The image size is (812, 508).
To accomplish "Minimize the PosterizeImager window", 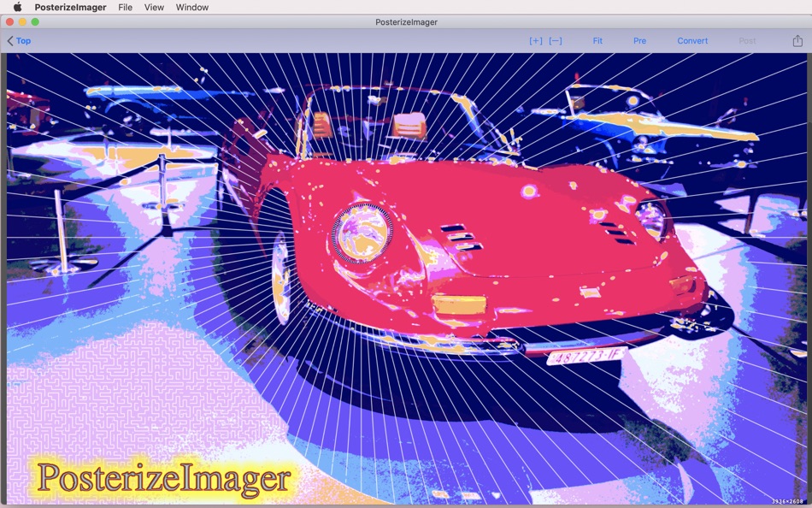I will 22,21.
